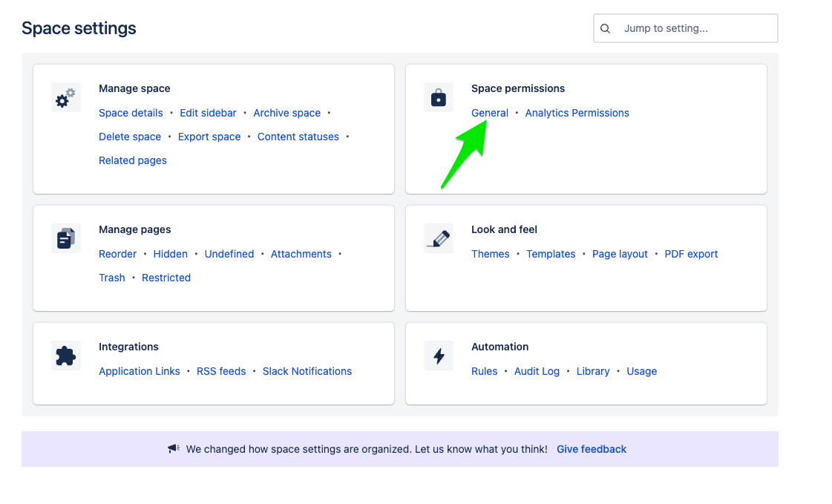Click the search magnifier icon

click(606, 29)
